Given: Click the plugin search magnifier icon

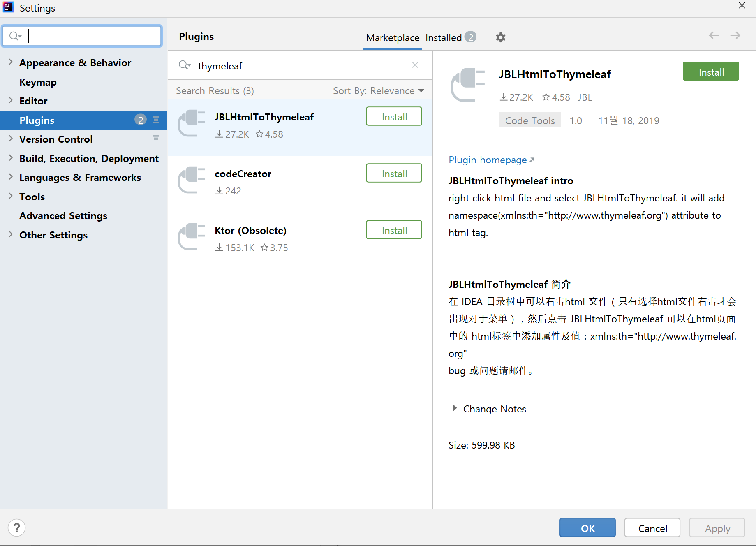Looking at the screenshot, I should [185, 65].
